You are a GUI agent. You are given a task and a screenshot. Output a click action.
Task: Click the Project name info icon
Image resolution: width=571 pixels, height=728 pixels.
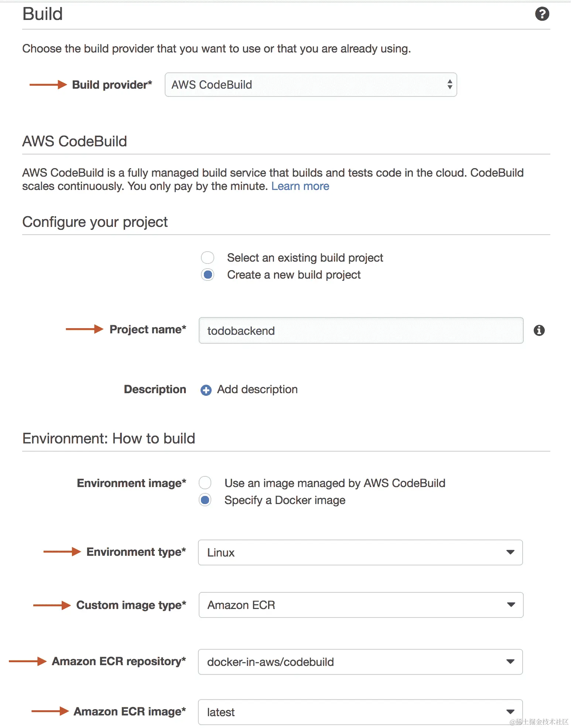539,330
